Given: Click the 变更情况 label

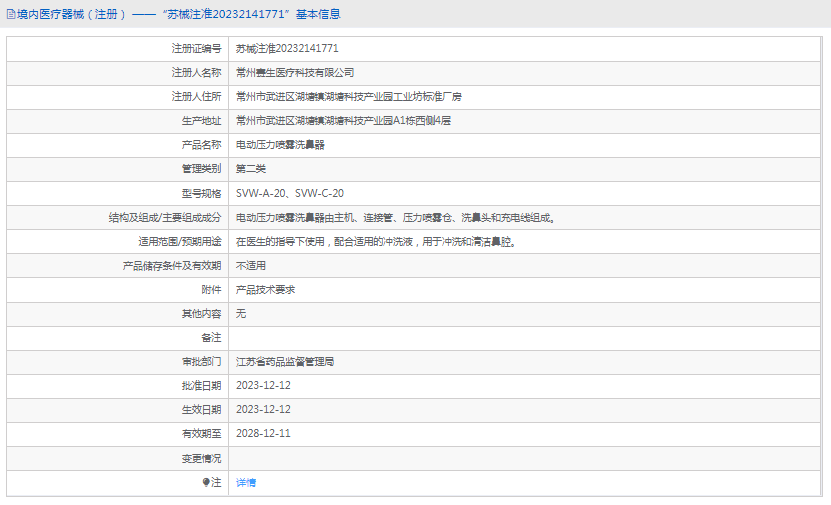Looking at the screenshot, I should point(201,458).
